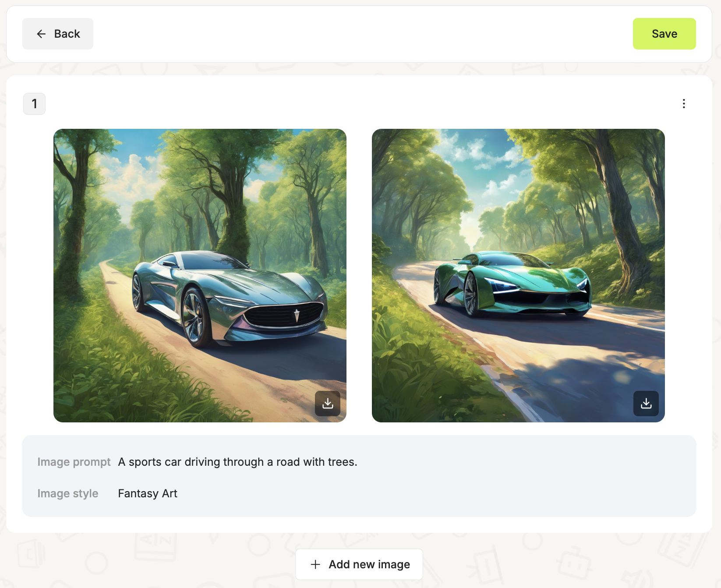Click the Save label text
Image resolution: width=721 pixels, height=588 pixels.
(x=664, y=34)
